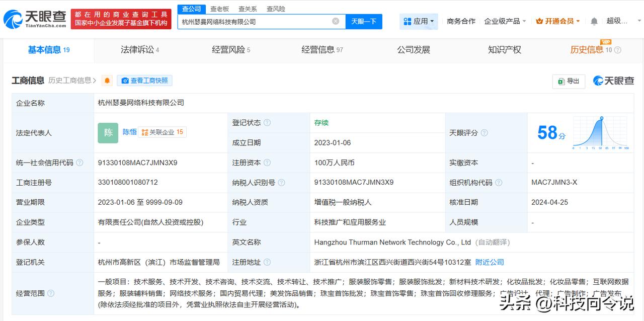Switch to the 法律诉讼 tab

pyautogui.click(x=140, y=50)
